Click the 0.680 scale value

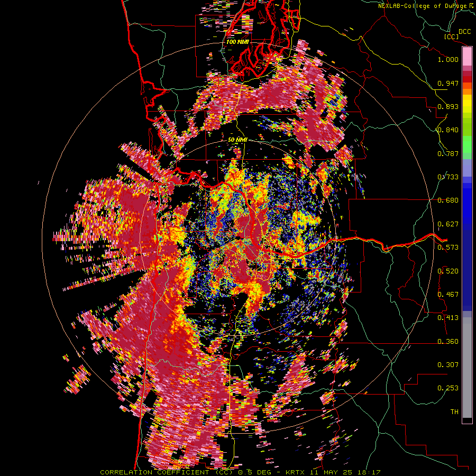click(x=448, y=200)
